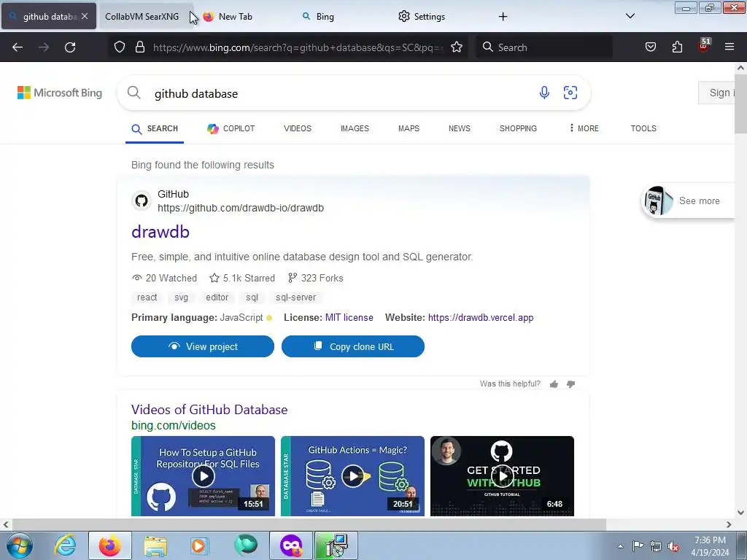Click the thumbs down feedback icon
The height and width of the screenshot is (560, 747).
pos(570,384)
